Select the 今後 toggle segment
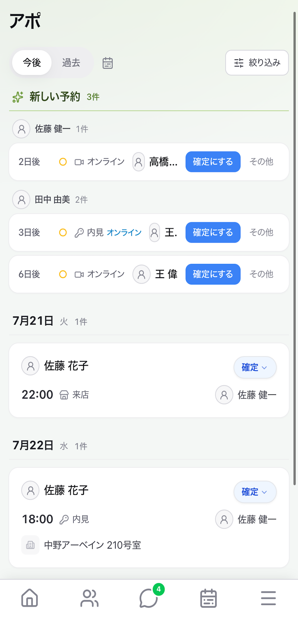The width and height of the screenshot is (298, 644). pyautogui.click(x=32, y=63)
